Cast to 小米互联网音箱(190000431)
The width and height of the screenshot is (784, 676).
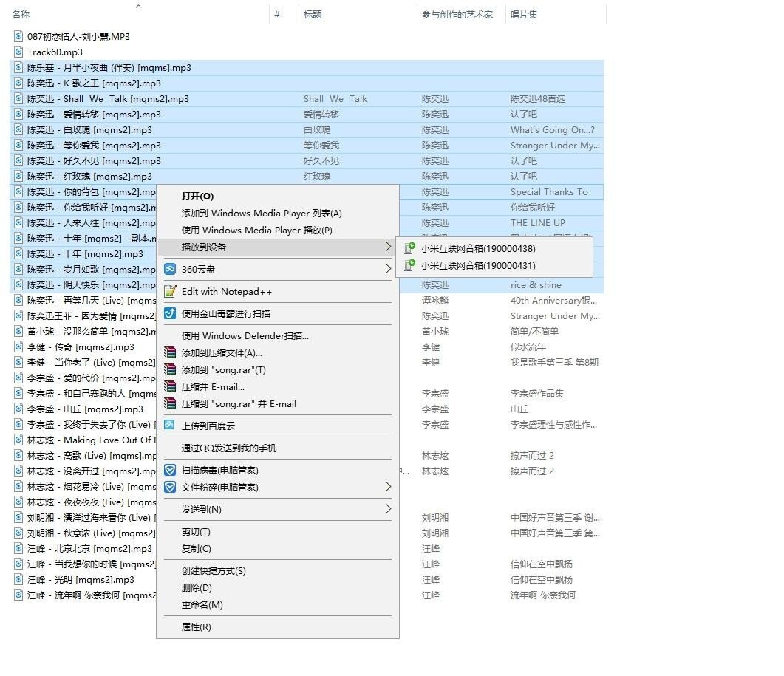pos(478,265)
